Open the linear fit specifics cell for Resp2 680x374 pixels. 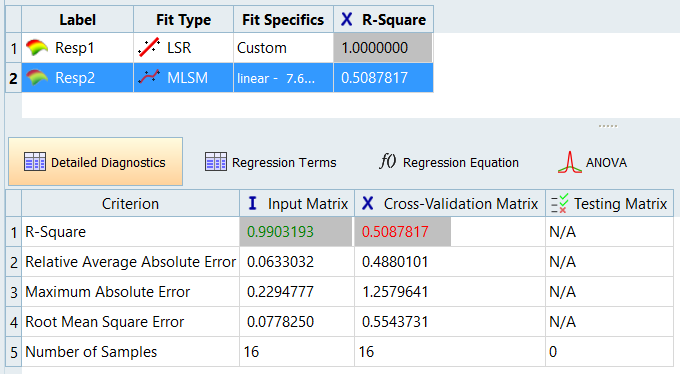click(283, 78)
